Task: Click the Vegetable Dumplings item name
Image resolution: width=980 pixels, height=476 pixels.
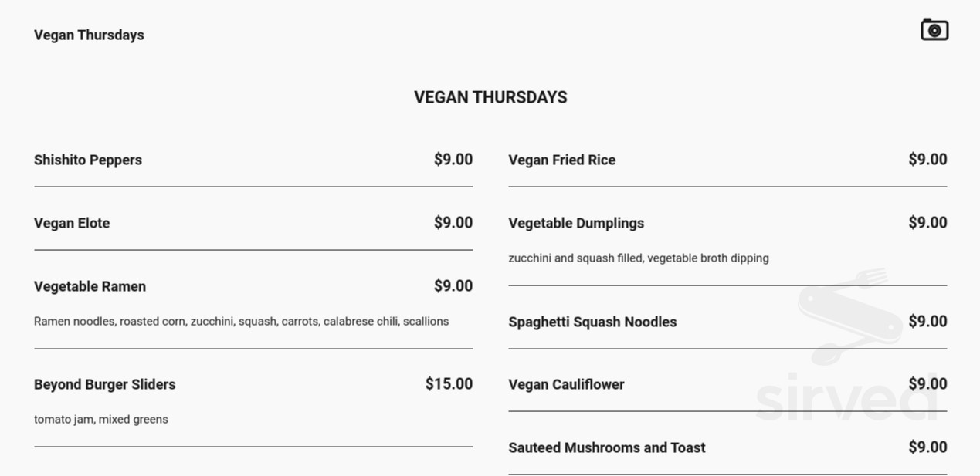Action: click(576, 223)
